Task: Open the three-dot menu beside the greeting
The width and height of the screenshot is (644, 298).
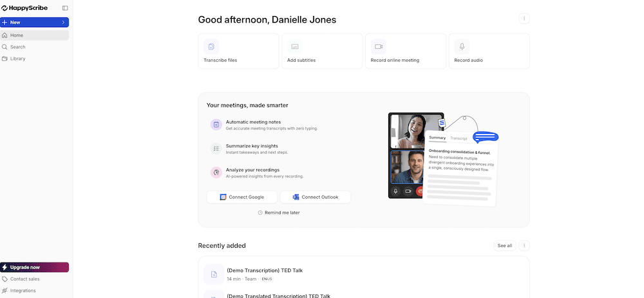Action: pyautogui.click(x=524, y=19)
